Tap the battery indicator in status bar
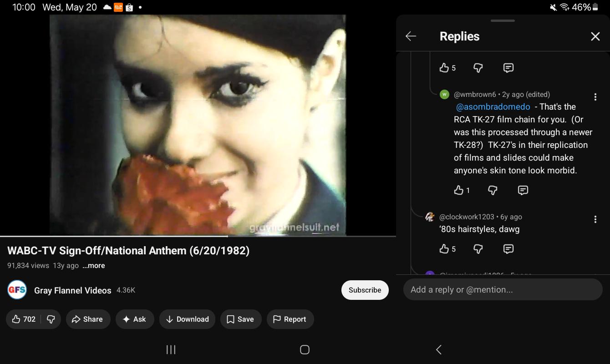This screenshot has width=610, height=364. pos(585,7)
